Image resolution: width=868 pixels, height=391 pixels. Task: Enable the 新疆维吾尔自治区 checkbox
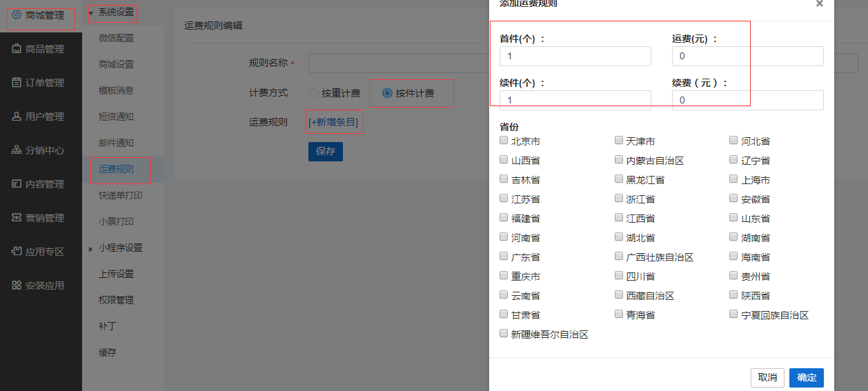click(x=504, y=334)
